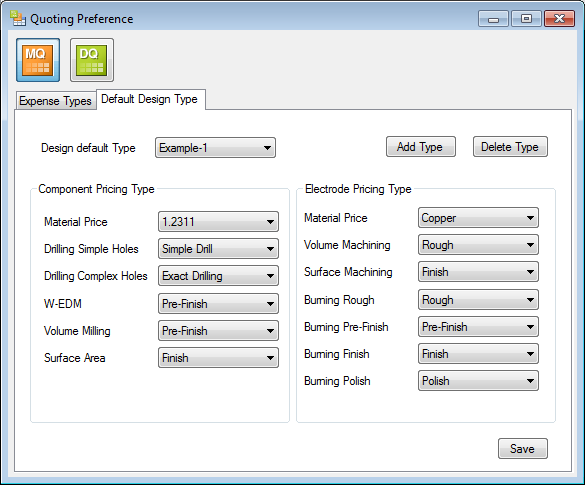Expand the Volume Machining Rough dropdown

pos(478,245)
